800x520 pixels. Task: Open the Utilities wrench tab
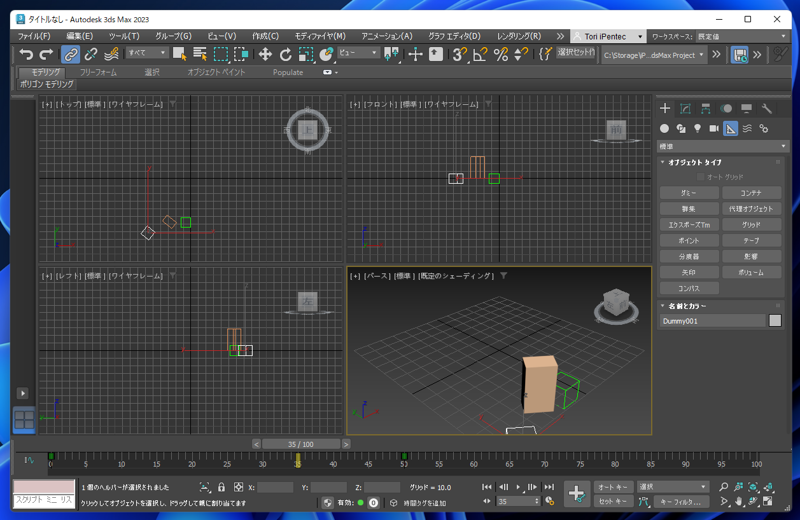coord(767,108)
